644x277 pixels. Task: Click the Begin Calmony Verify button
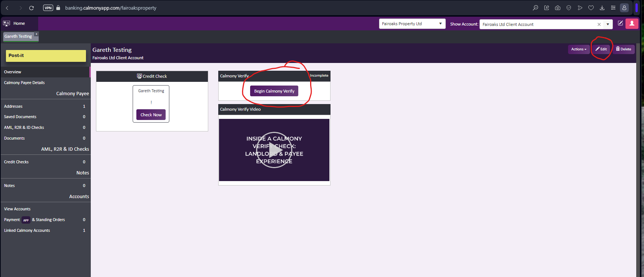click(x=274, y=91)
